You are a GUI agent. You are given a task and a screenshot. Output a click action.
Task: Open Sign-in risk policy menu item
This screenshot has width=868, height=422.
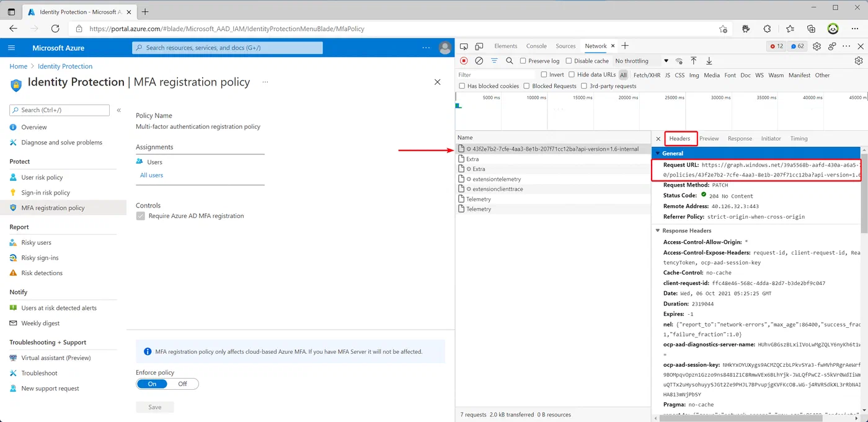pyautogui.click(x=45, y=193)
